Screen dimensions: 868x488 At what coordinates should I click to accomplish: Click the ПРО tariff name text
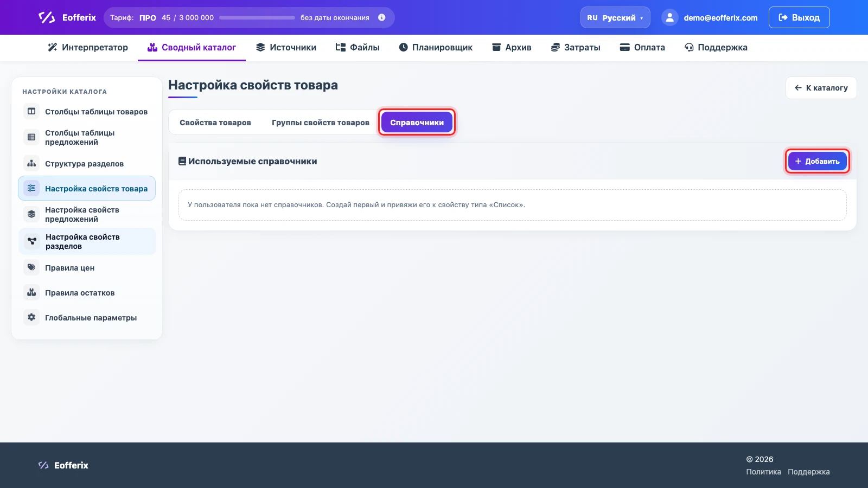148,18
